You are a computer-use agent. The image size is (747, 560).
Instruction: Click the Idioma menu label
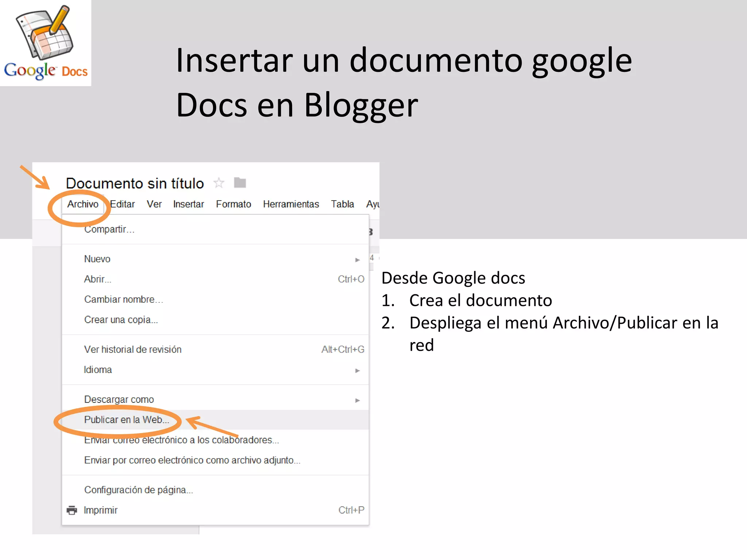(98, 370)
